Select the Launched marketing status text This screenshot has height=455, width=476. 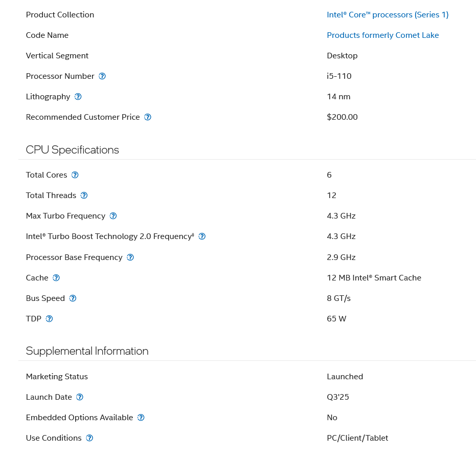coord(345,376)
